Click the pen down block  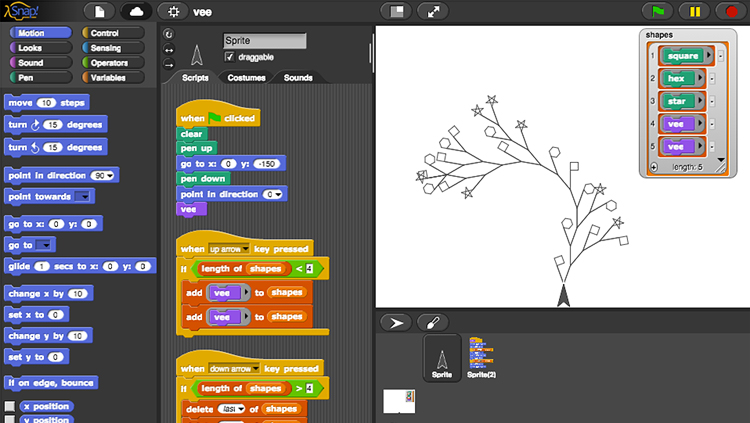click(203, 179)
